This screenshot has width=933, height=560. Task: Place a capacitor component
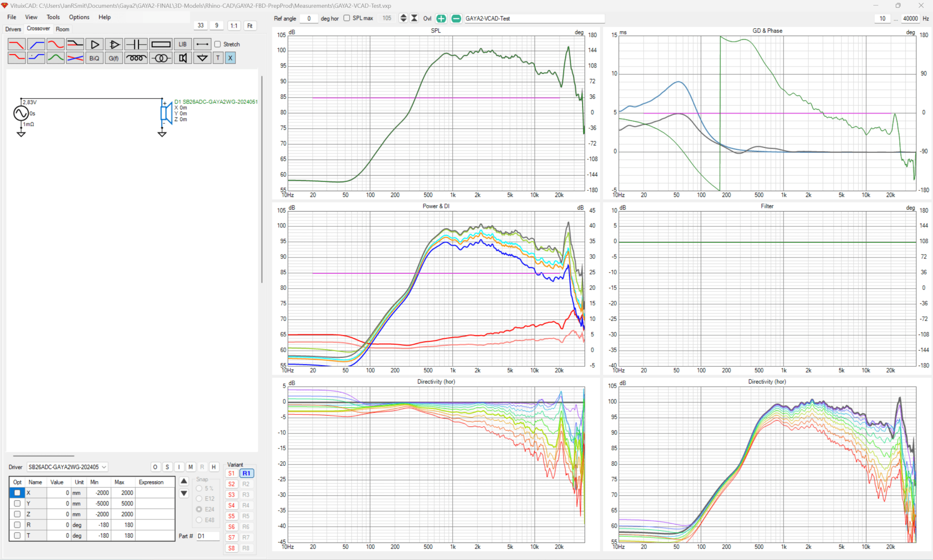pyautogui.click(x=136, y=44)
